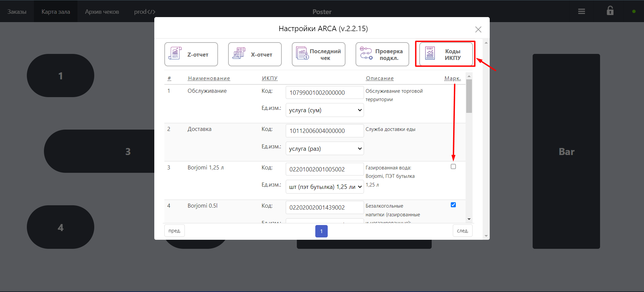Image resolution: width=644 pixels, height=292 pixels.
Task: Open unit dropdown for Доставка
Action: pyautogui.click(x=325, y=148)
